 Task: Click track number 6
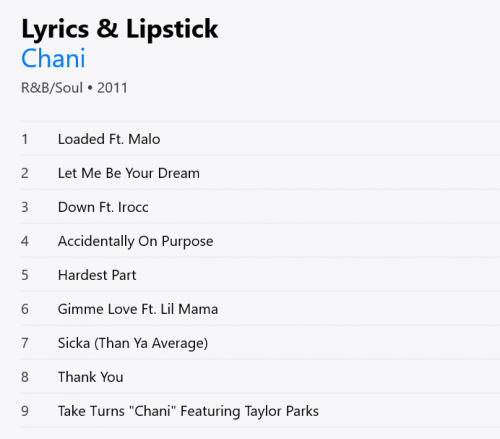25,309
